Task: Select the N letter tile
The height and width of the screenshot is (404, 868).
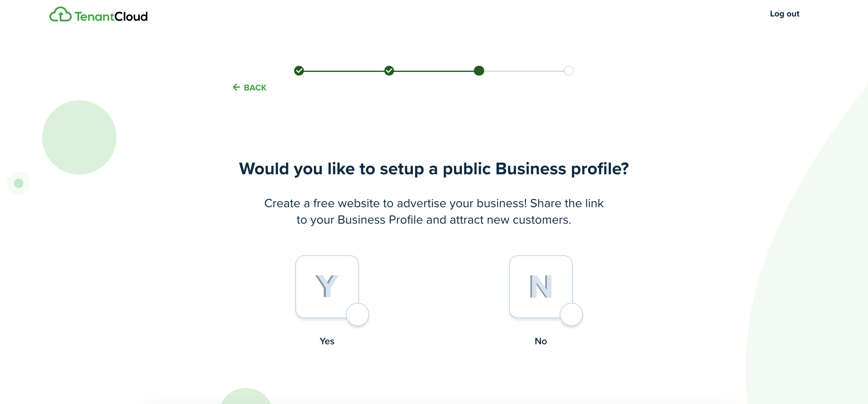Action: pyautogui.click(x=541, y=286)
